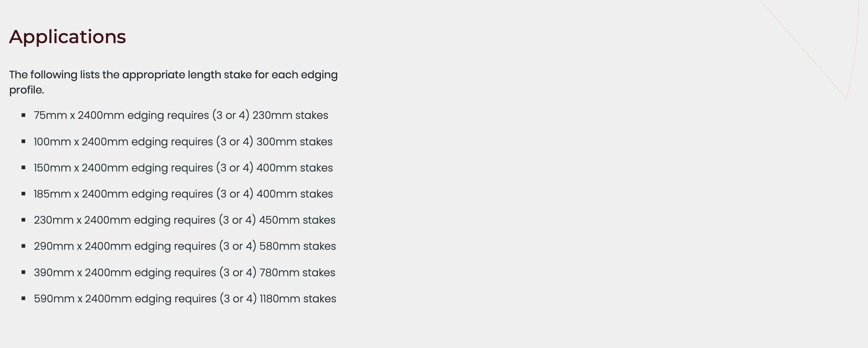Select the 75mm x 2400mm edging line
The width and height of the screenshot is (868, 348).
point(181,115)
